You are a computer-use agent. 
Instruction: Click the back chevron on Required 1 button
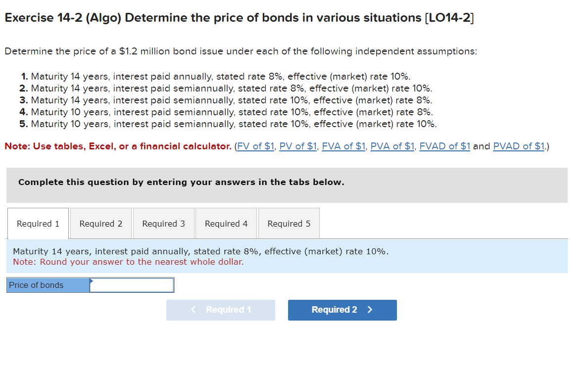pyautogui.click(x=194, y=310)
